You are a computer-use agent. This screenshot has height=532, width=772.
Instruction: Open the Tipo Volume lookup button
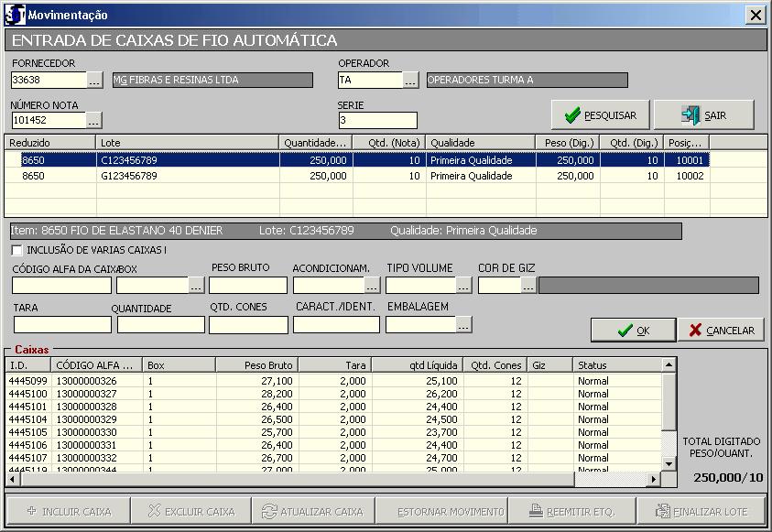tap(463, 286)
